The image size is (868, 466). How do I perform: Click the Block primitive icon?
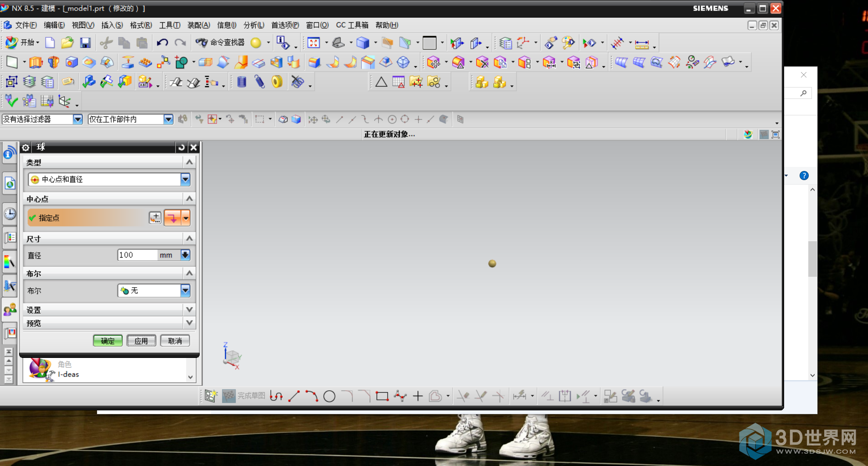click(72, 62)
